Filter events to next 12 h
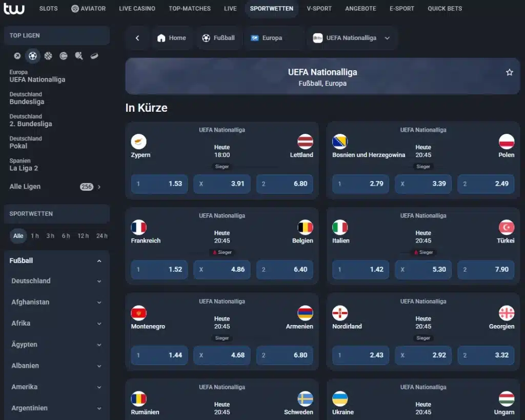 83,236
